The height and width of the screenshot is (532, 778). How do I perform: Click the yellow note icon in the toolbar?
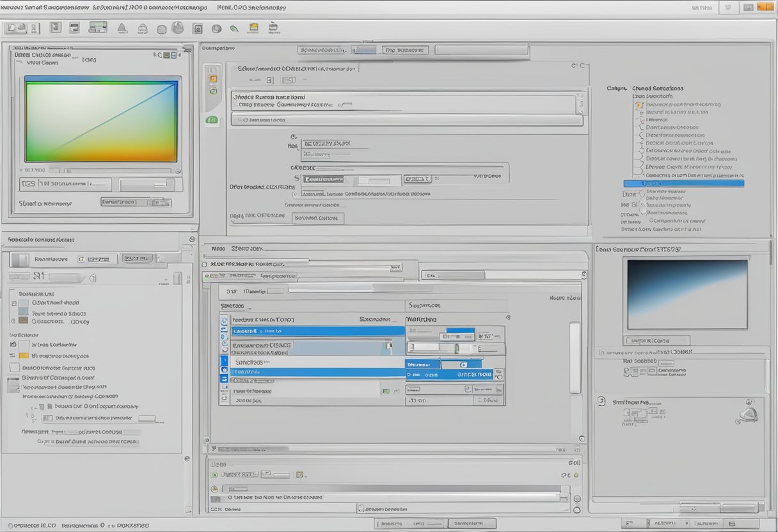[x=254, y=28]
